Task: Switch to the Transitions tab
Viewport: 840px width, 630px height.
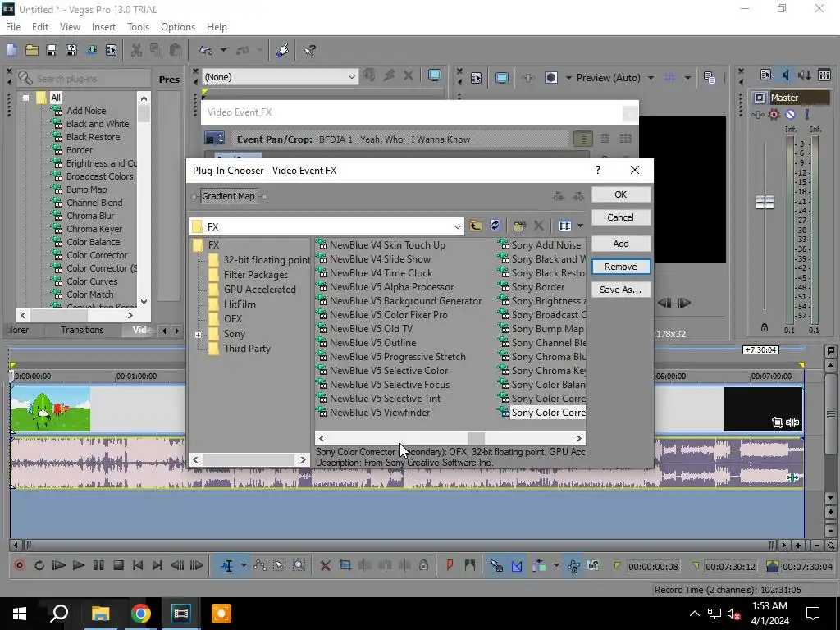Action: [82, 330]
